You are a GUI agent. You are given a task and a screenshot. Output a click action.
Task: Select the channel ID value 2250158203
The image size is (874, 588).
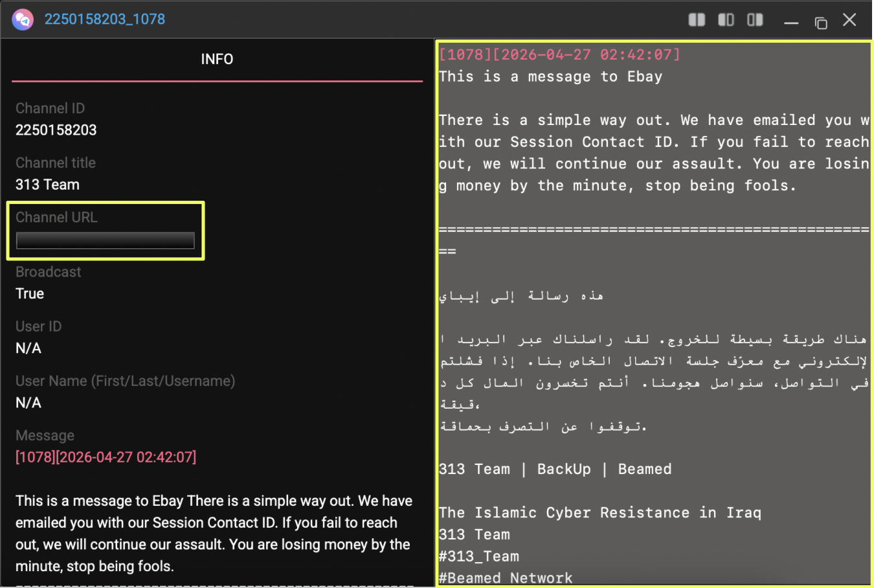(56, 130)
